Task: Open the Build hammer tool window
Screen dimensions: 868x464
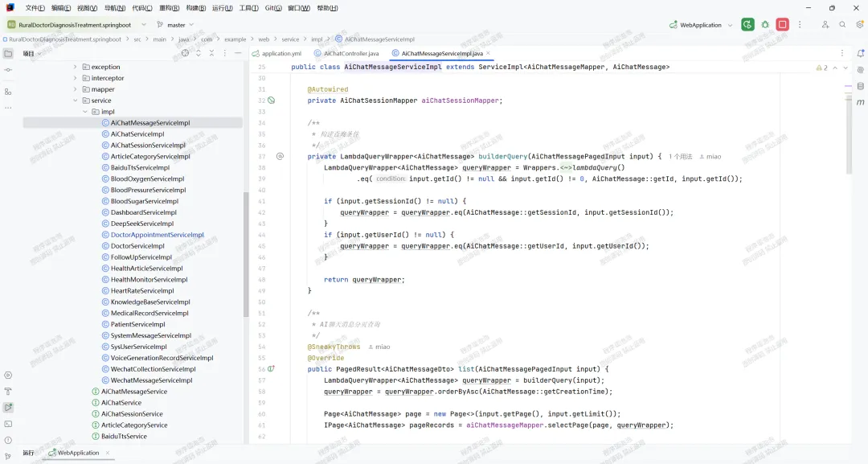Action: (8, 392)
